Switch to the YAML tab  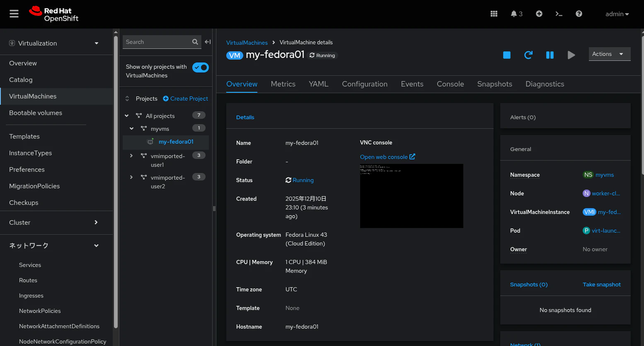(319, 84)
